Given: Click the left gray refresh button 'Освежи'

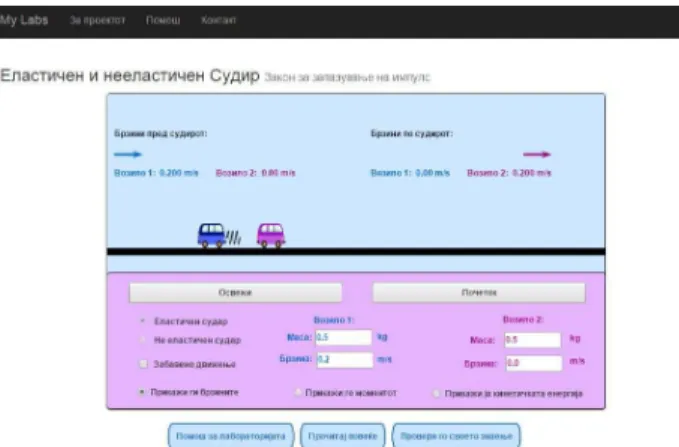Looking at the screenshot, I should click(x=236, y=292).
